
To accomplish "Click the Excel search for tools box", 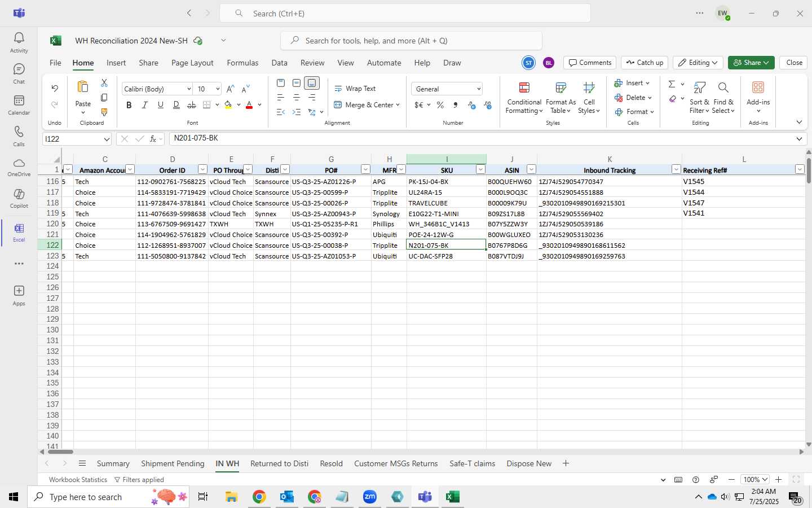I will click(x=411, y=41).
